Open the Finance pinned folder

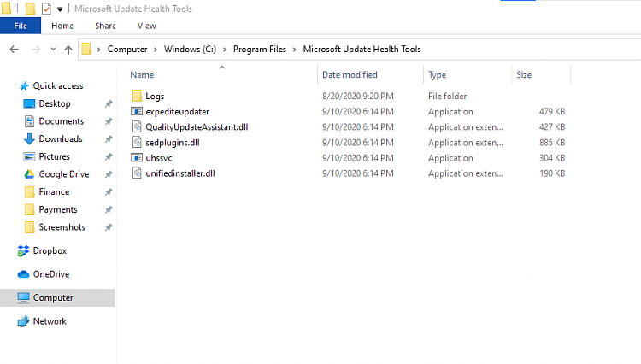54,192
